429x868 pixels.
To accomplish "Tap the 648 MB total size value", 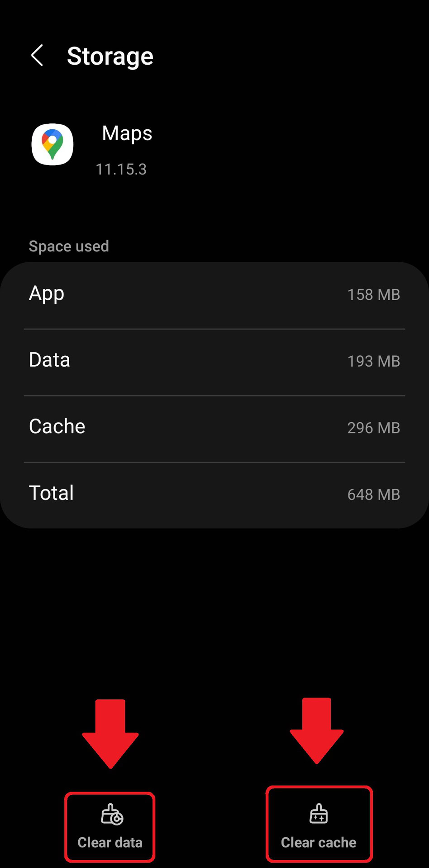I will point(373,494).
